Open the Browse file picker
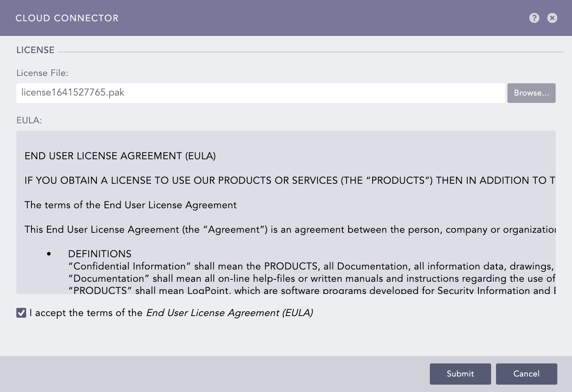The image size is (572, 392). (531, 93)
